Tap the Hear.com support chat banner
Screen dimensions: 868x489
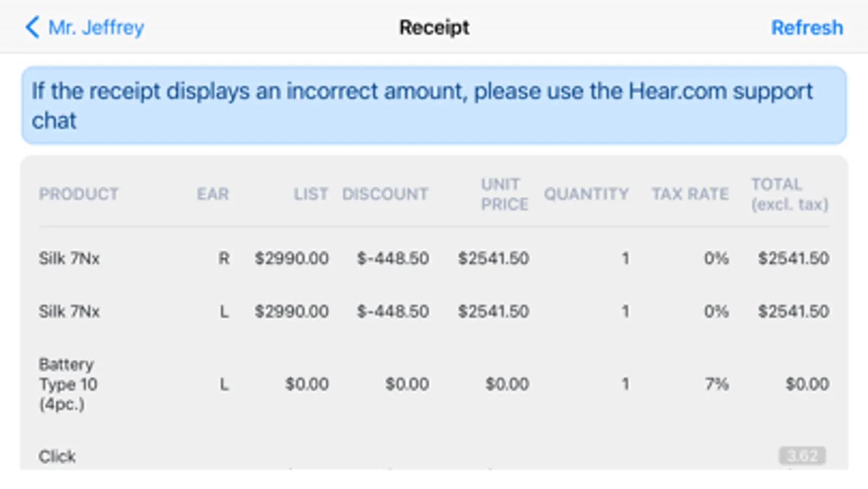pyautogui.click(x=434, y=105)
